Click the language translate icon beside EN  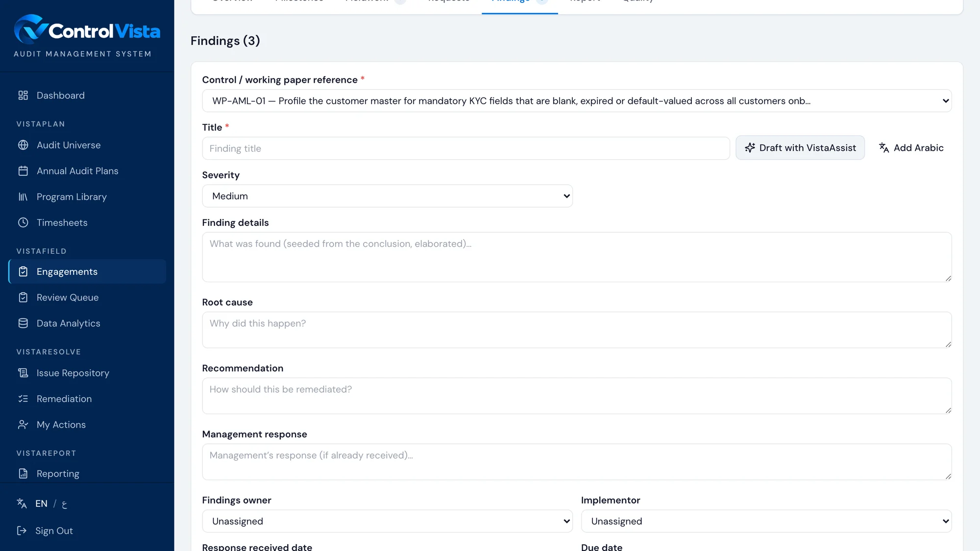tap(22, 503)
